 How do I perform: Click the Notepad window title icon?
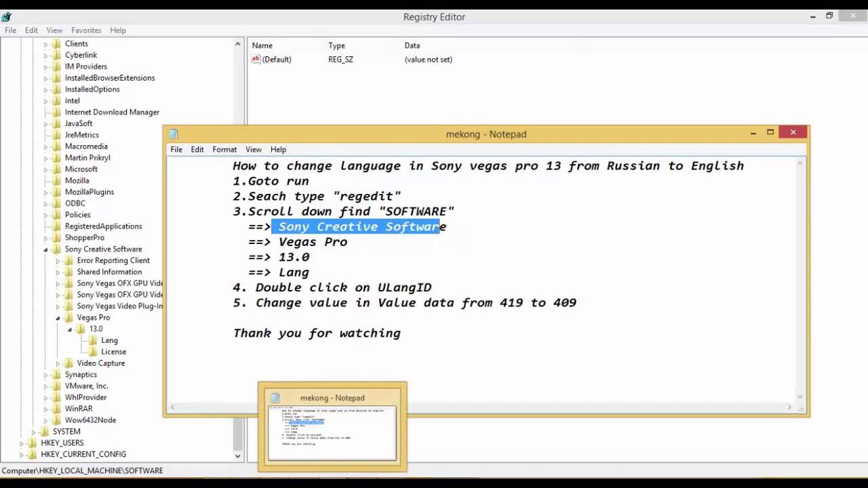(174, 134)
